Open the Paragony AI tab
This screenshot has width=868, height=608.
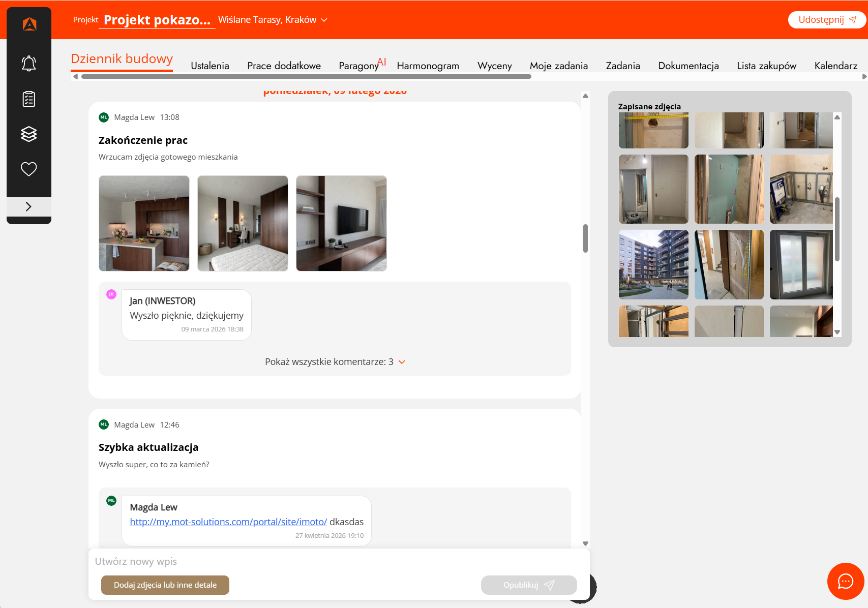(363, 65)
